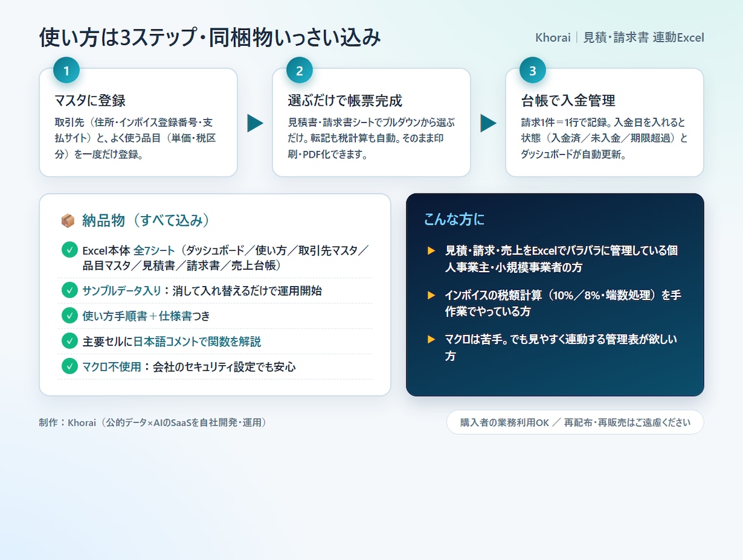Click the description starting 請求1件＝1行で記録
The height and width of the screenshot is (560, 743).
604,138
